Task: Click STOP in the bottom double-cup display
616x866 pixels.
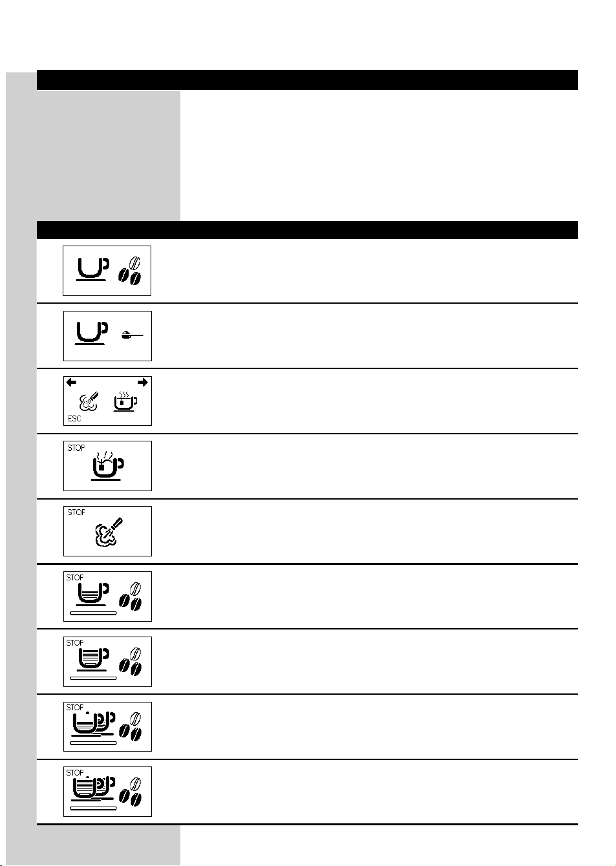Action: tap(75, 773)
